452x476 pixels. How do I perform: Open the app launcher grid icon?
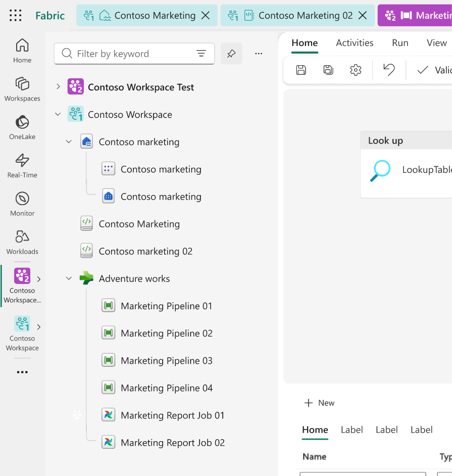(16, 16)
